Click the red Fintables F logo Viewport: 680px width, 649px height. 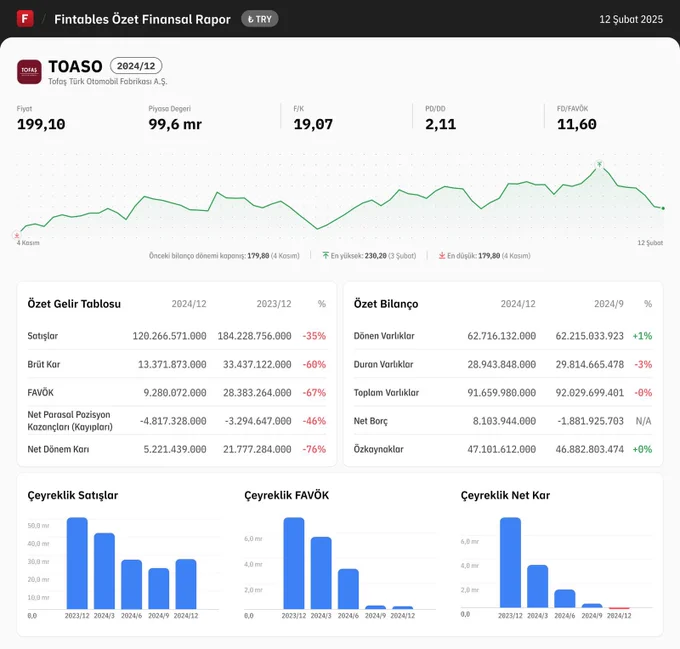click(x=25, y=19)
